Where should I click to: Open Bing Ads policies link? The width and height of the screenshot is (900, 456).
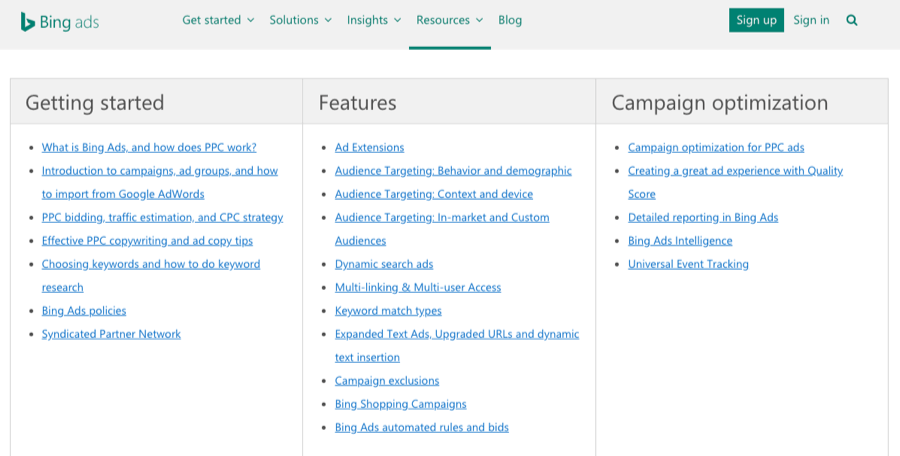(x=84, y=311)
